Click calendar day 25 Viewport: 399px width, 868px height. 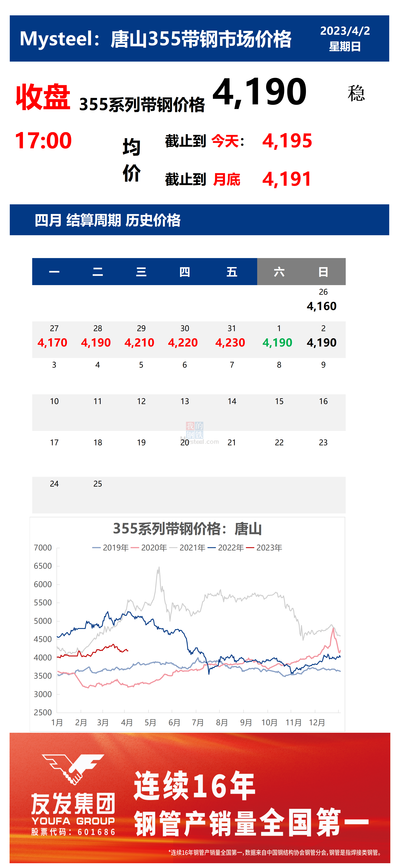point(98,484)
